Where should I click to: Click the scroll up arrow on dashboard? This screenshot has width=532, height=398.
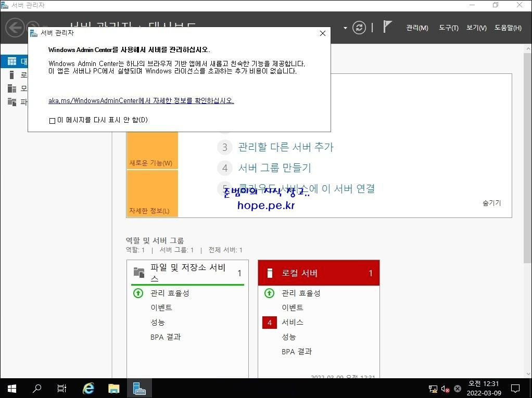528,49
